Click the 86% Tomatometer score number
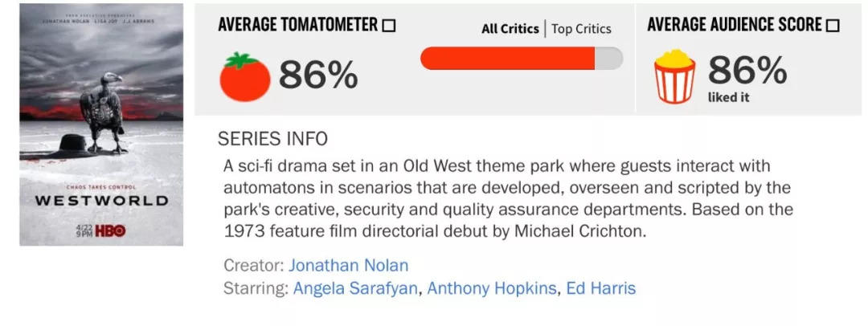Viewport: 868px width, 326px height. (318, 74)
